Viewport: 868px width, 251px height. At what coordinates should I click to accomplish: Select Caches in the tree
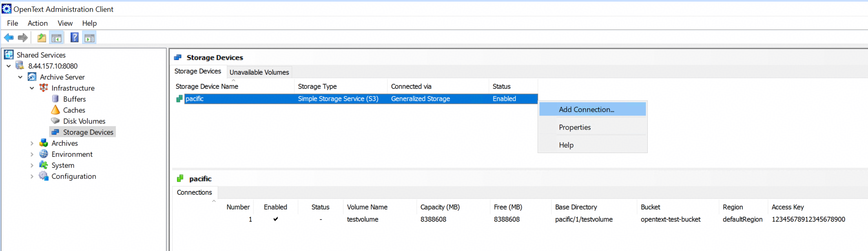point(74,110)
